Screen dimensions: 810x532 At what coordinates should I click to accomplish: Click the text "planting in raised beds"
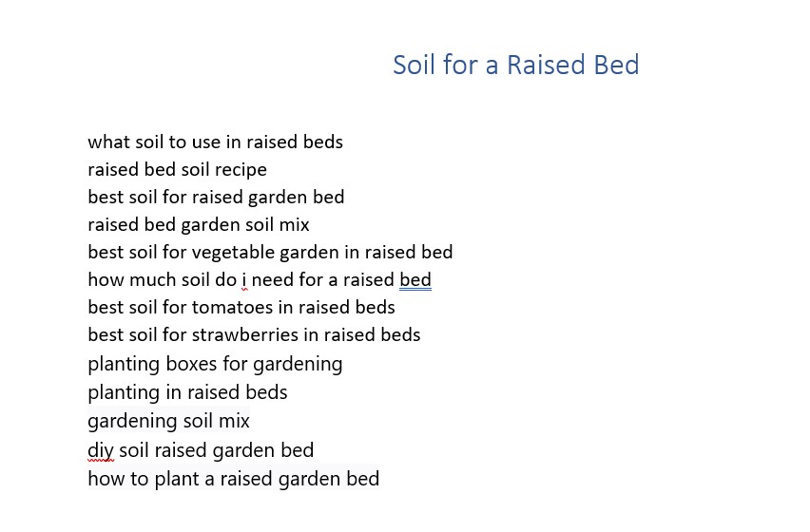(187, 392)
